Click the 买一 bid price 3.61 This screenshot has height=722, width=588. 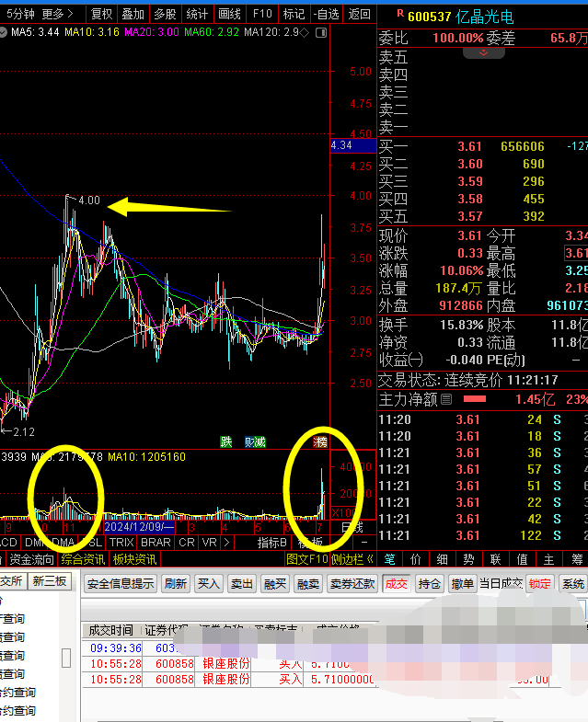tap(469, 146)
